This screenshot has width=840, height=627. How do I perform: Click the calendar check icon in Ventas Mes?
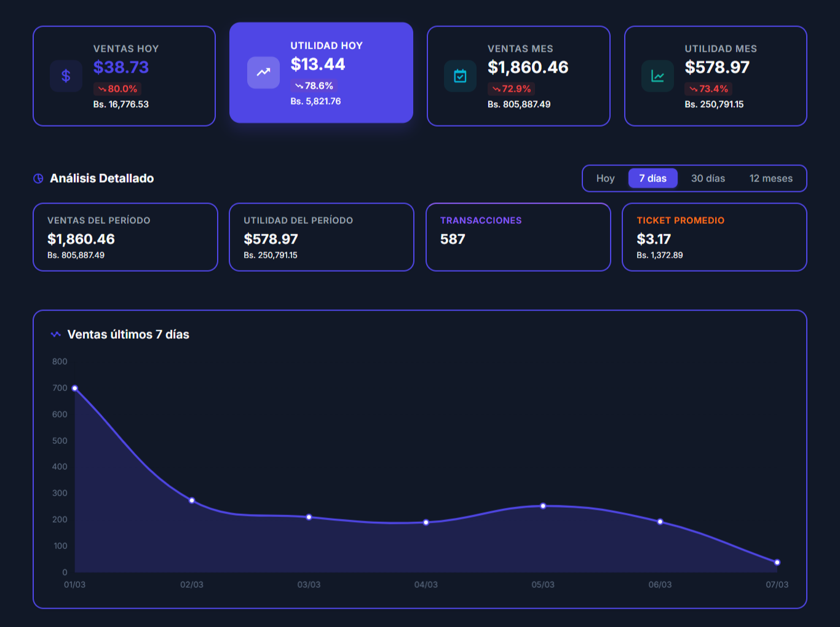pyautogui.click(x=460, y=76)
